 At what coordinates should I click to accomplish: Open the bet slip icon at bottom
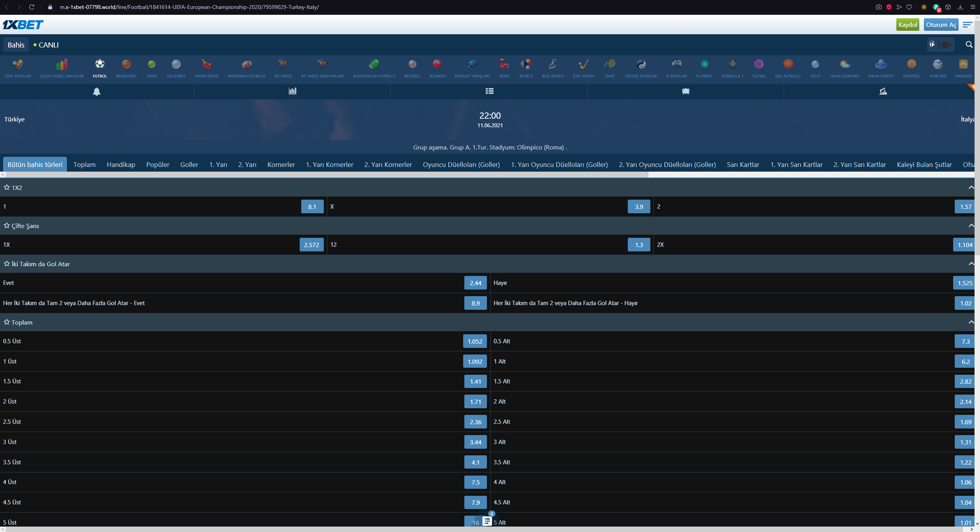[487, 521]
